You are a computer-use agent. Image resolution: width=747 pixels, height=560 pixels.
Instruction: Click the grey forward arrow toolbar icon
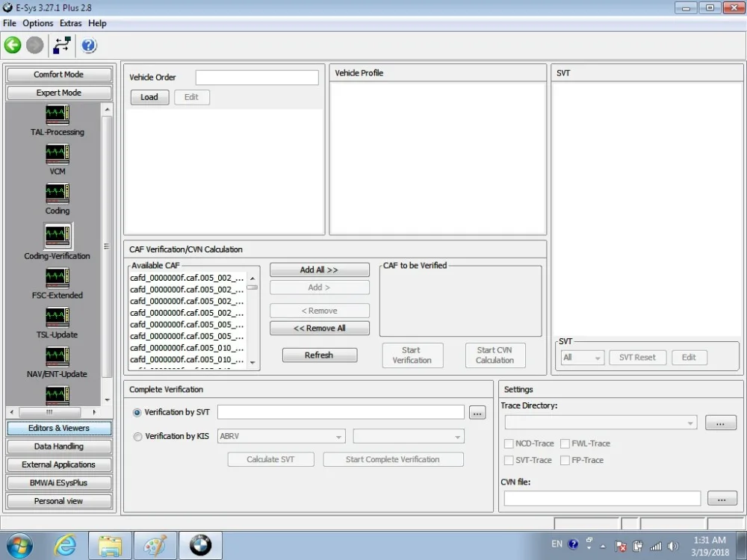[35, 46]
